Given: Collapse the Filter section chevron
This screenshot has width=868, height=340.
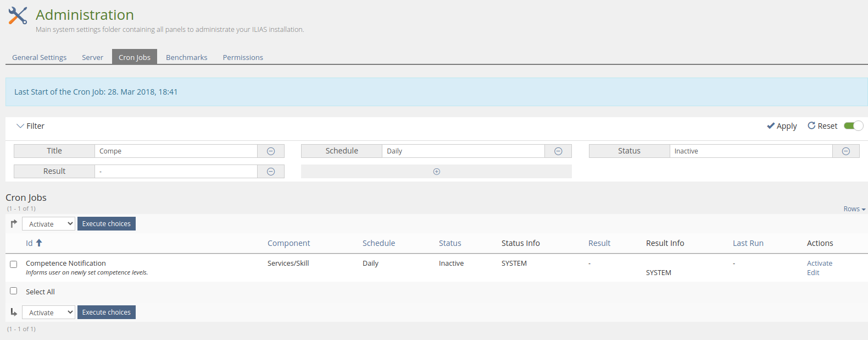Looking at the screenshot, I should (x=20, y=126).
